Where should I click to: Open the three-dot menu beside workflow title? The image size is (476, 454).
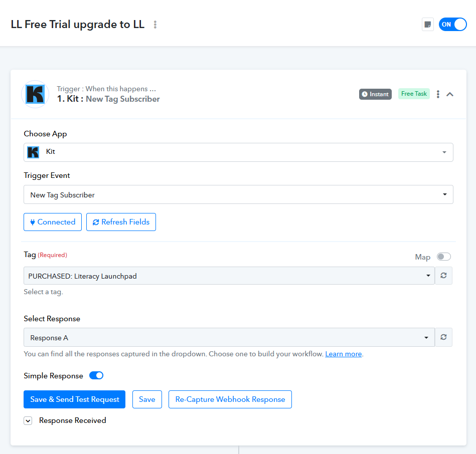[155, 25]
